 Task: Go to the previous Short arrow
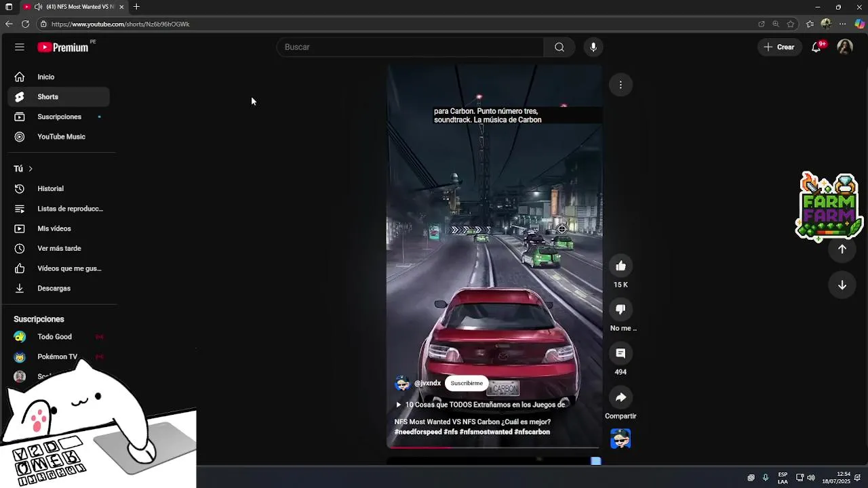tap(842, 249)
